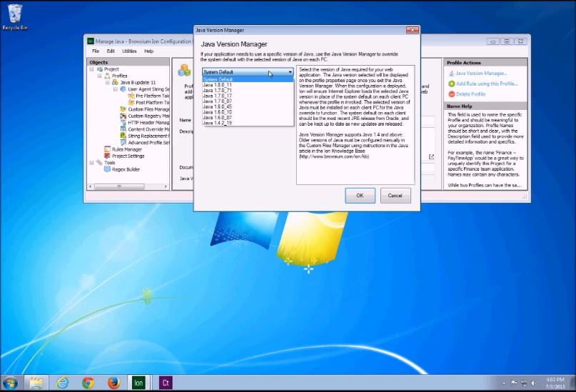Click the Java 8 update 11 profile icon
The height and width of the screenshot is (392, 576).
(x=116, y=82)
